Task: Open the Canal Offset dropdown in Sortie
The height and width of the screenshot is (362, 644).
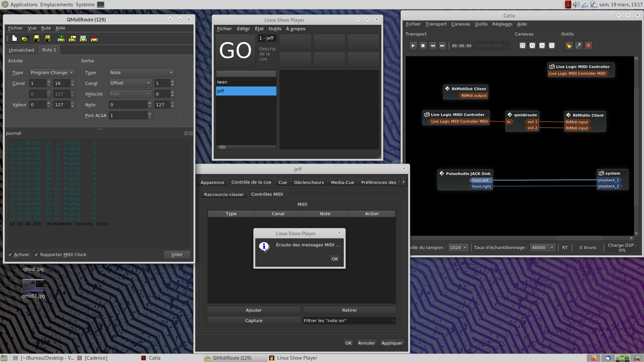Action: [x=130, y=83]
